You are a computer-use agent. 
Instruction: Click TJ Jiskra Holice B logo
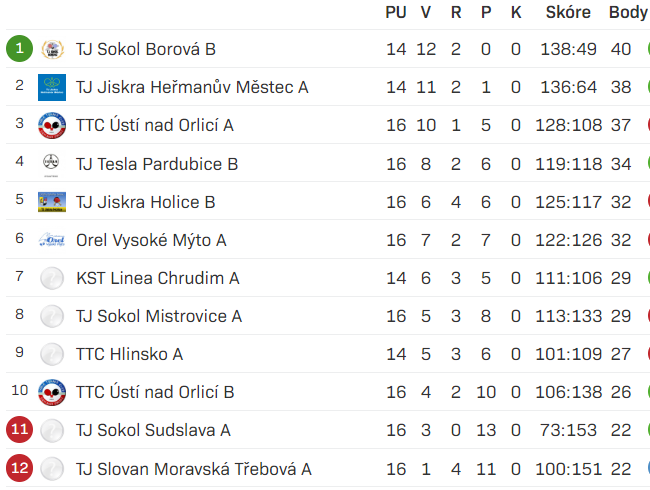52,201
